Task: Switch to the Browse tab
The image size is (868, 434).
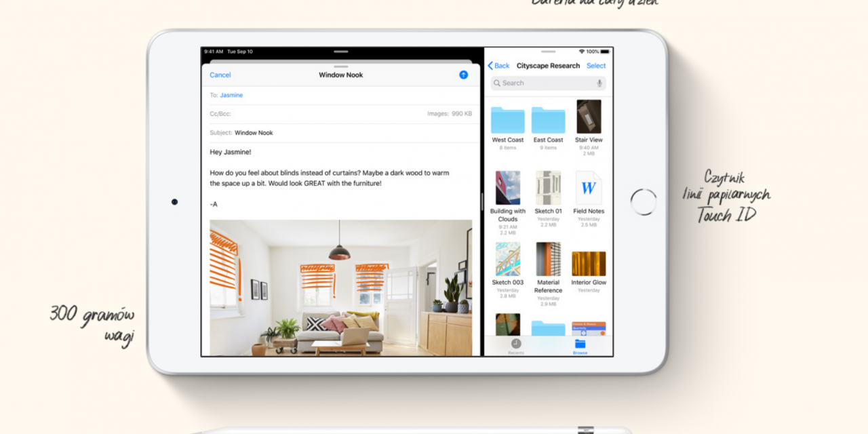Action: pyautogui.click(x=580, y=346)
